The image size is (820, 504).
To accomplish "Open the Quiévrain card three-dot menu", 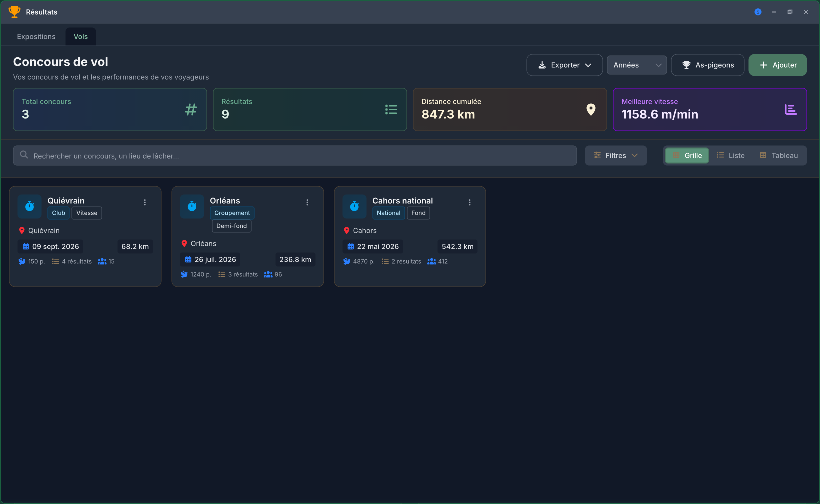I will pyautogui.click(x=145, y=202).
